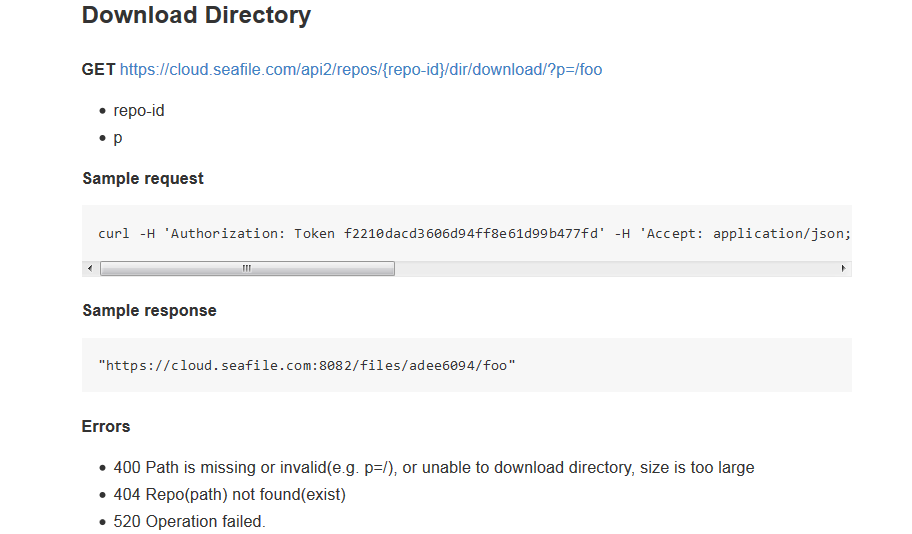Click the right arrow of the code scrollbar
912x534 pixels.
pos(843,268)
